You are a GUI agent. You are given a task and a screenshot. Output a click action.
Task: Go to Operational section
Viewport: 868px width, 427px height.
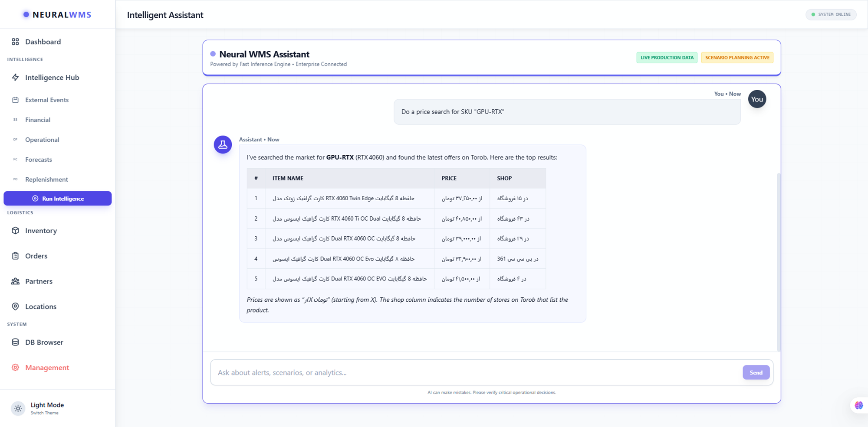[x=42, y=140]
